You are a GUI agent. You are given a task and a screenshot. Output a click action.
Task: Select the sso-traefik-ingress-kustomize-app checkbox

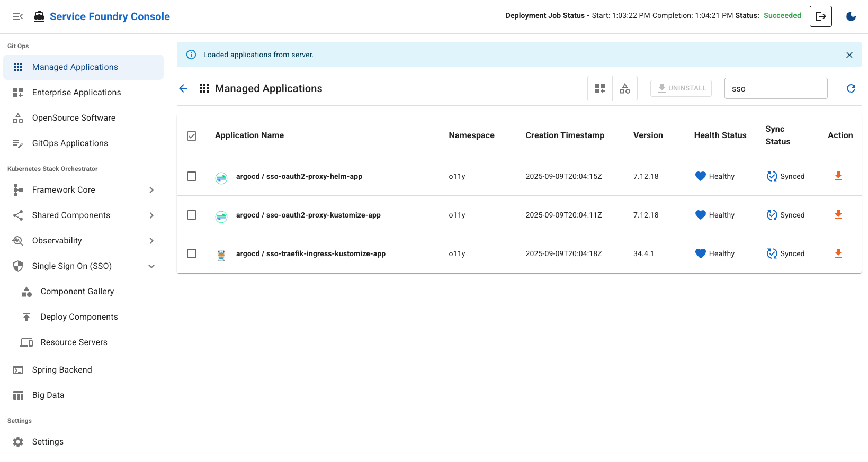192,253
